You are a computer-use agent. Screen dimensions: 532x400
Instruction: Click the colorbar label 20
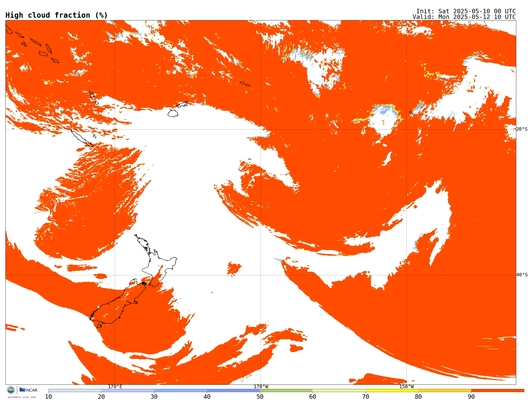(101, 397)
